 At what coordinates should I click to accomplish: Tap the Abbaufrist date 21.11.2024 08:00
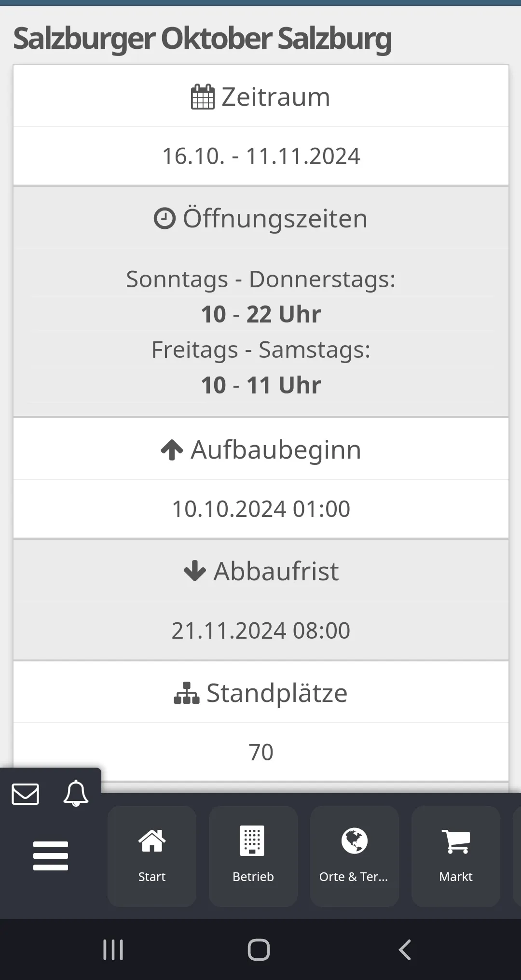coord(261,631)
